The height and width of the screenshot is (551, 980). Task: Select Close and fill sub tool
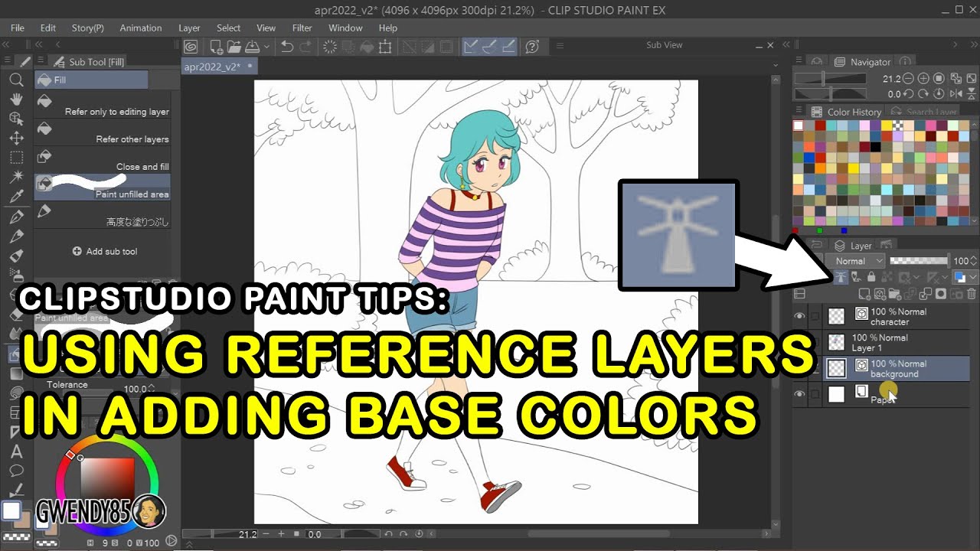point(103,161)
